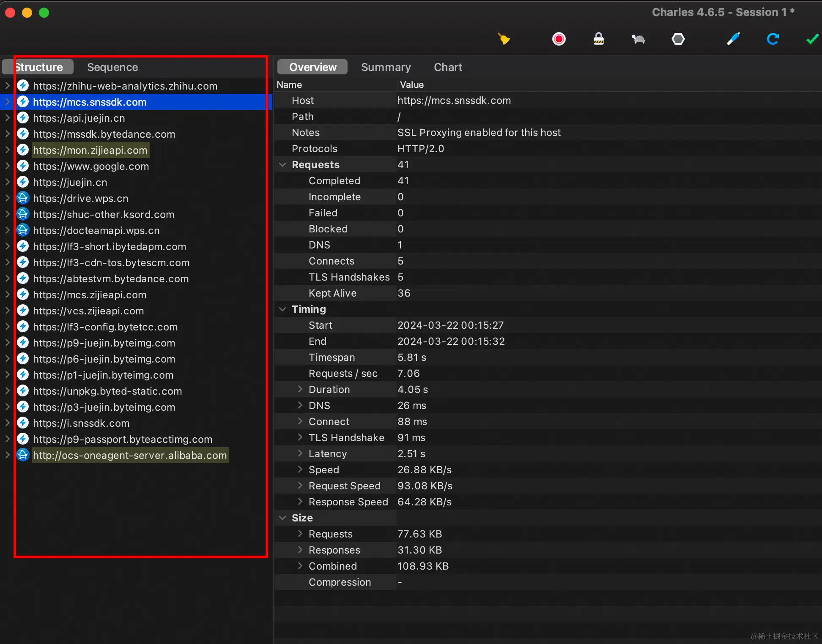The width and height of the screenshot is (822, 644).
Task: Expand the mssdk.bytedance.com host node
Action: (x=7, y=134)
